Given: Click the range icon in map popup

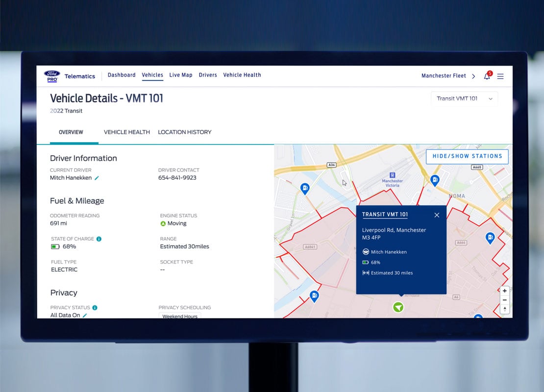Looking at the screenshot, I should [366, 273].
